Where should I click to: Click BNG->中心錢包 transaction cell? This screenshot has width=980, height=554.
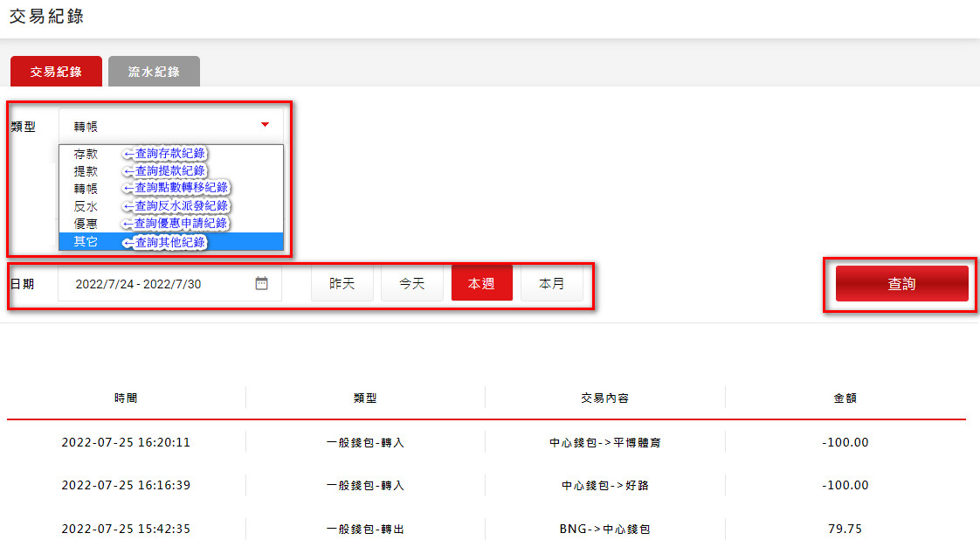click(x=605, y=529)
